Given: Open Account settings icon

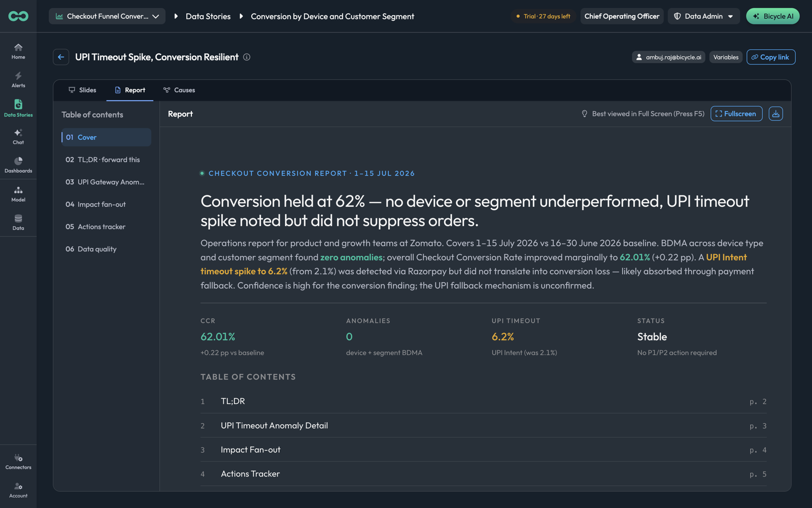Looking at the screenshot, I should 18,490.
